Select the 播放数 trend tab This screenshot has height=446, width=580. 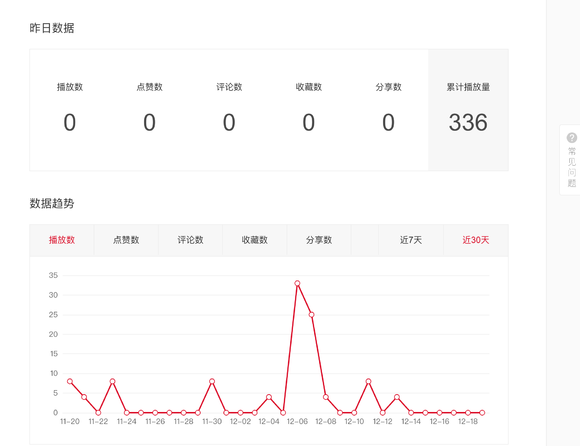coord(62,240)
